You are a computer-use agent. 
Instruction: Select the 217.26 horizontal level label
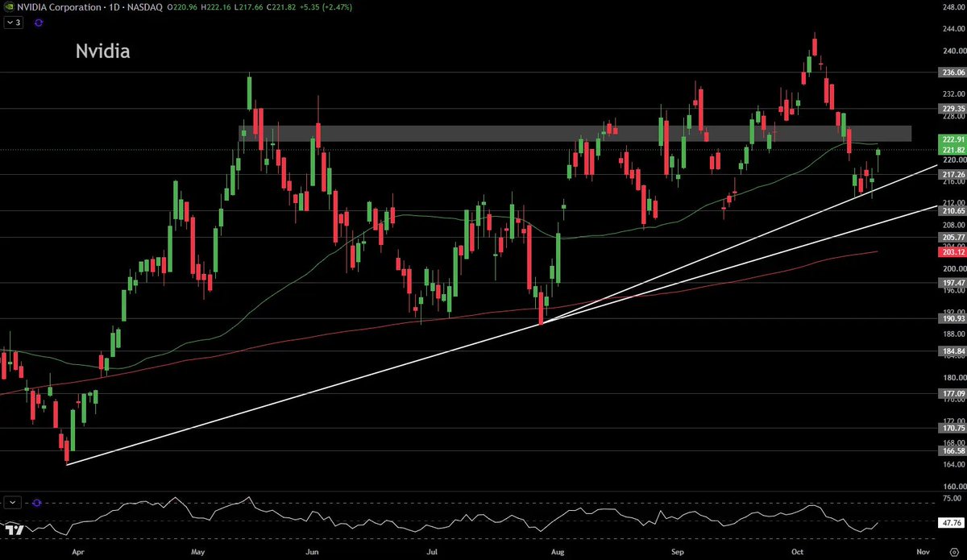click(952, 174)
